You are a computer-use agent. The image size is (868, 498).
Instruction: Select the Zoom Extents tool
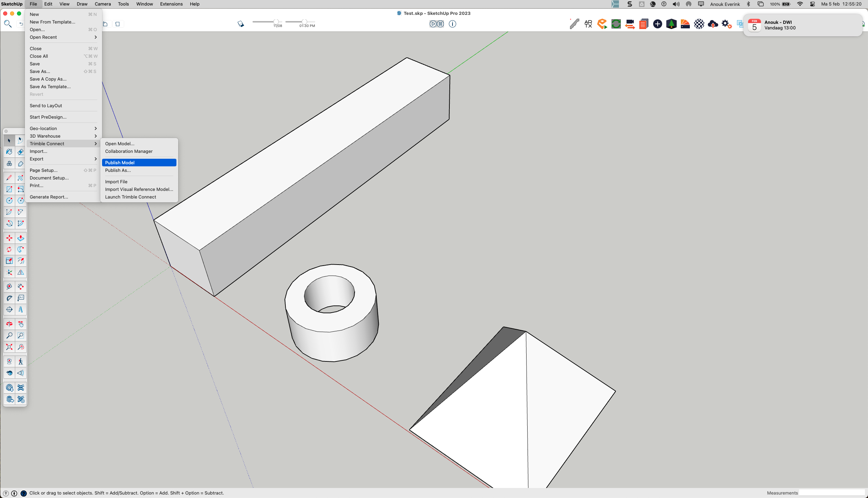pyautogui.click(x=9, y=347)
